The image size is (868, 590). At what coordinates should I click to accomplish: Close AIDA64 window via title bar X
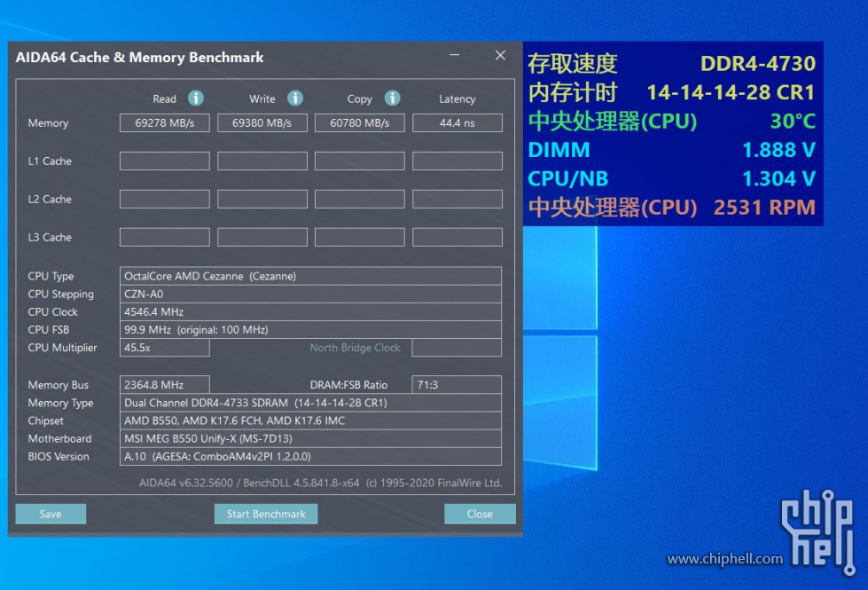(500, 55)
